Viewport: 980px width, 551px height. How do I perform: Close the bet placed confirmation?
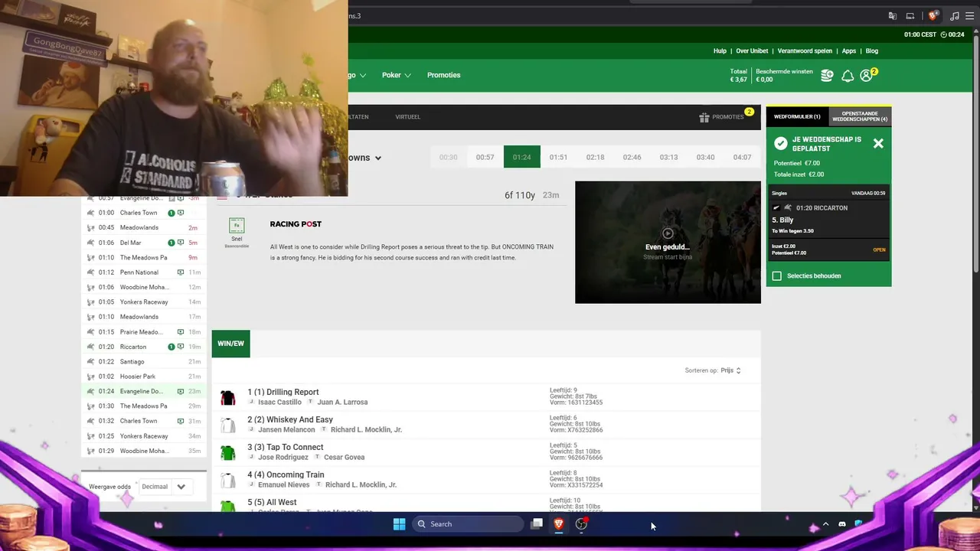(878, 143)
